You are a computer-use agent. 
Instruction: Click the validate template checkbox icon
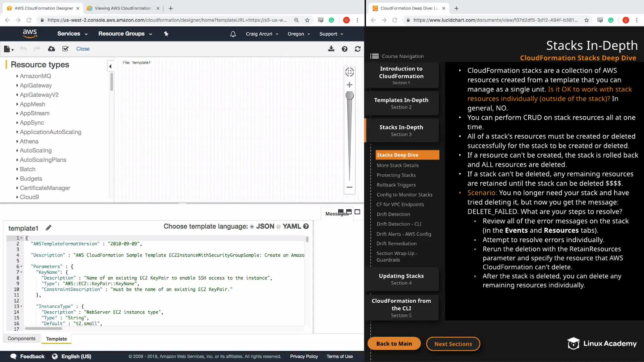coord(65,49)
